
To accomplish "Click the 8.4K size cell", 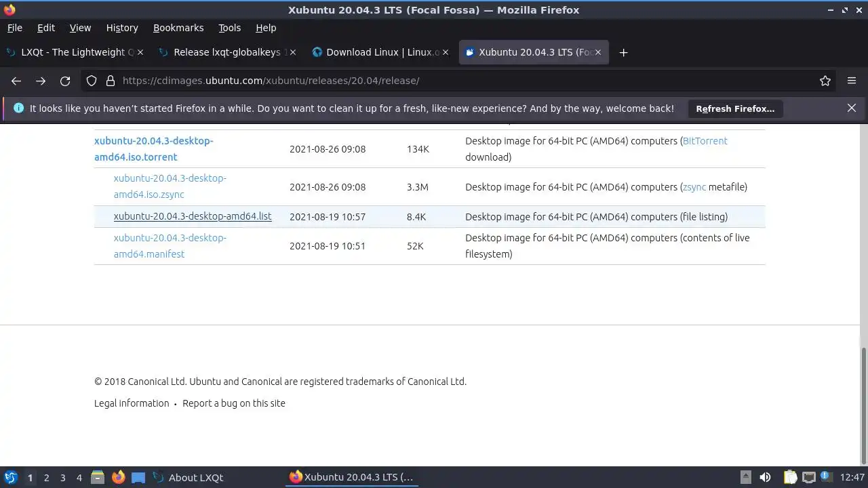I will 416,217.
